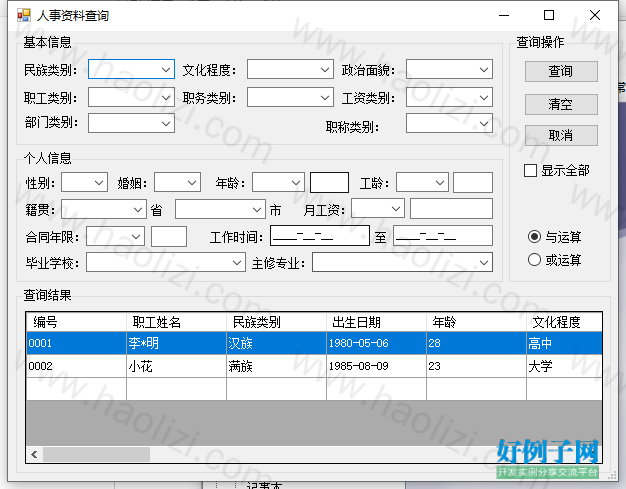Click the 查询 button
Screen dimensions: 626x489
point(561,71)
